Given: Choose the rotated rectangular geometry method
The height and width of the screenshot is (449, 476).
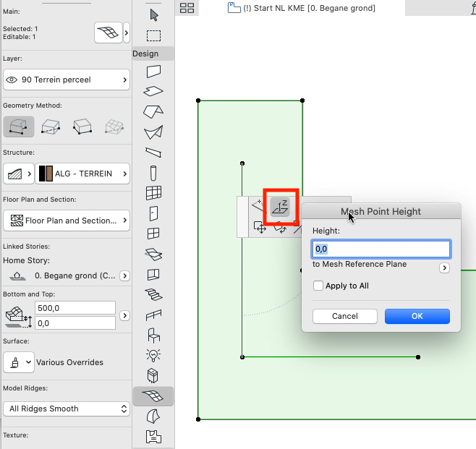Looking at the screenshot, I should (x=82, y=127).
